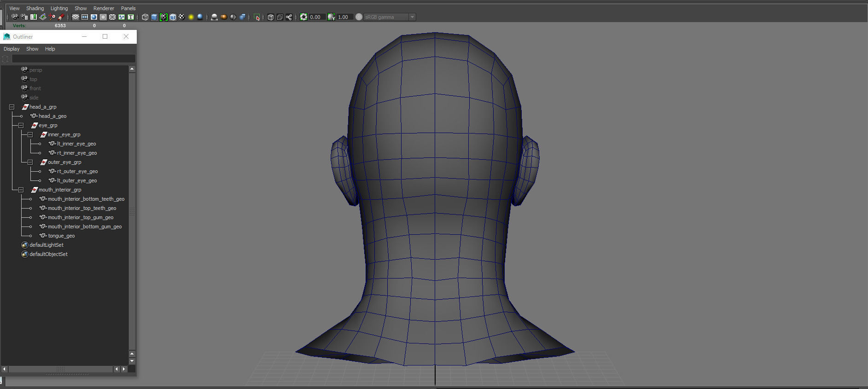The height and width of the screenshot is (389, 868).
Task: Click the Outliner search field
Action: coord(73,59)
